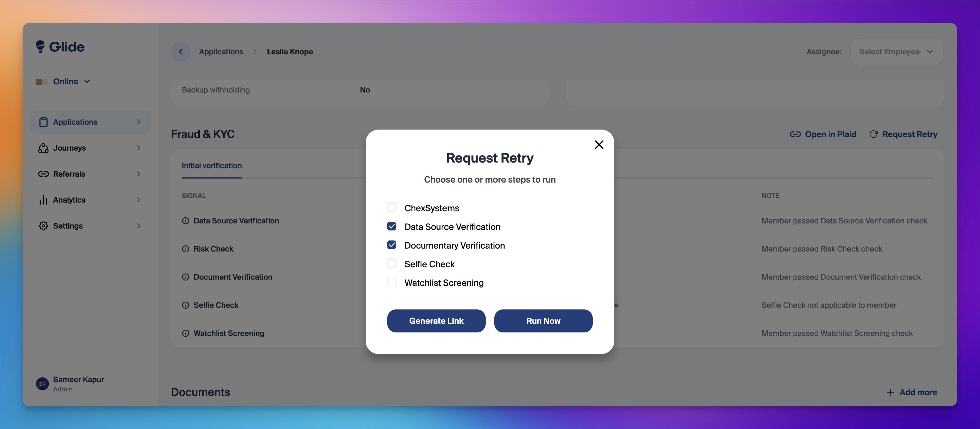The image size is (980, 429).
Task: Click info icon beside Risk Check
Action: coord(186,249)
